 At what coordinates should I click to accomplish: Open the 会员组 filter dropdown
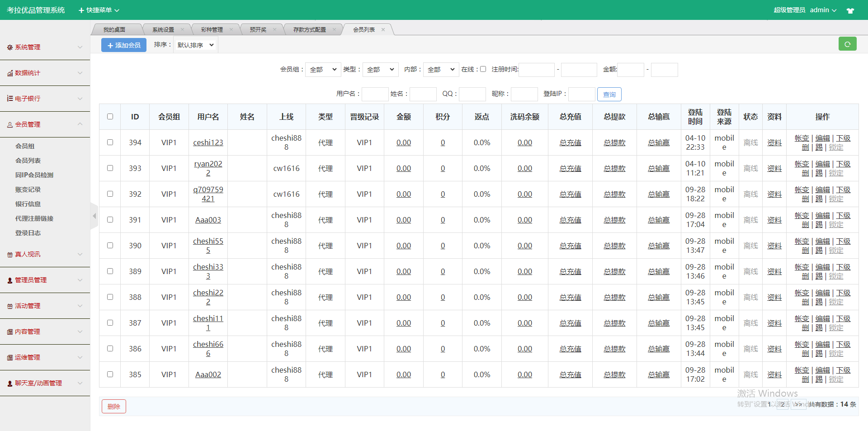323,70
